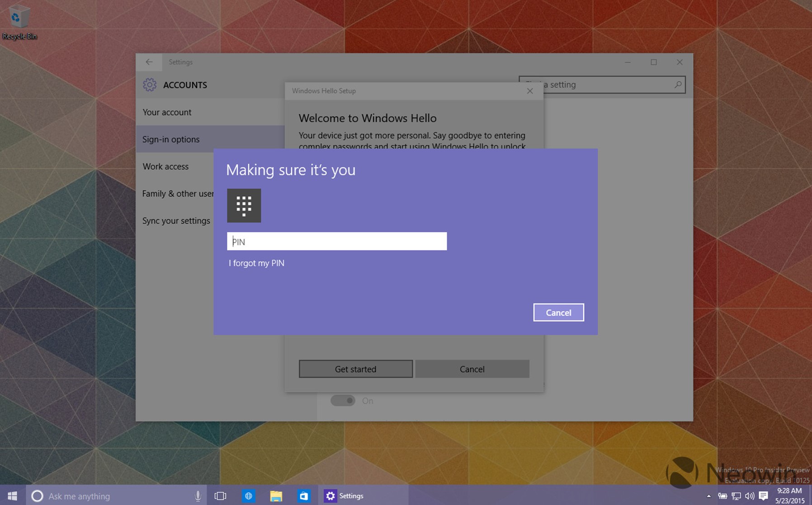Toggle the On switch in Settings
Image resolution: width=812 pixels, height=505 pixels.
(x=343, y=401)
